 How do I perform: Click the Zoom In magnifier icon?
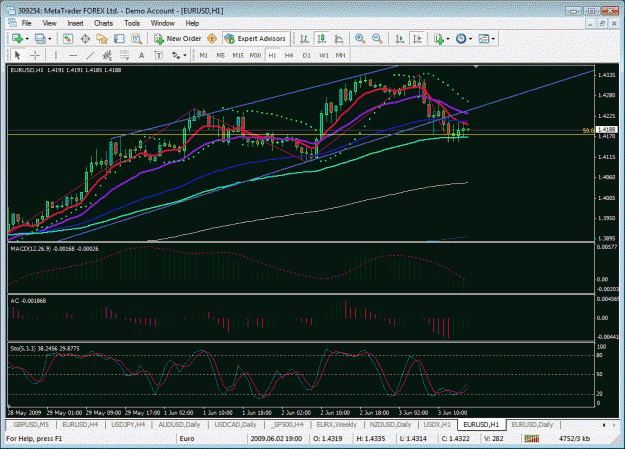point(360,39)
